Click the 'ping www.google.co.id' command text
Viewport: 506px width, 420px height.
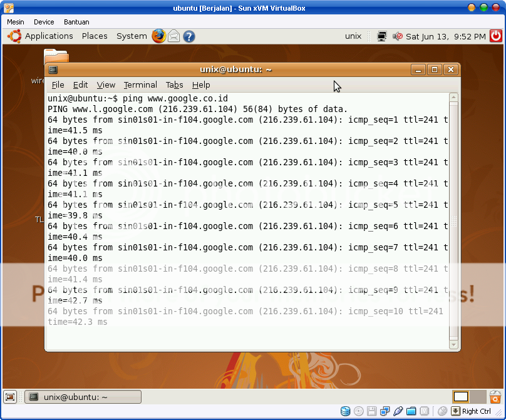pos(175,98)
